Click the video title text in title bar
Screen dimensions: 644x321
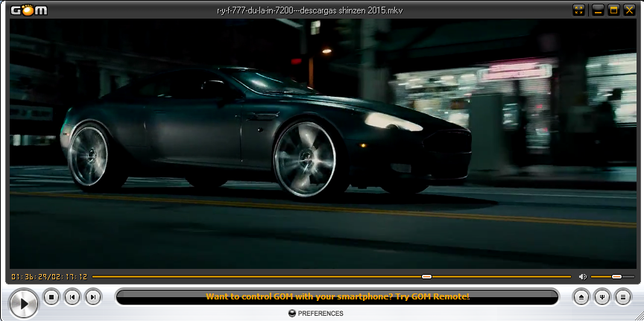click(x=309, y=10)
